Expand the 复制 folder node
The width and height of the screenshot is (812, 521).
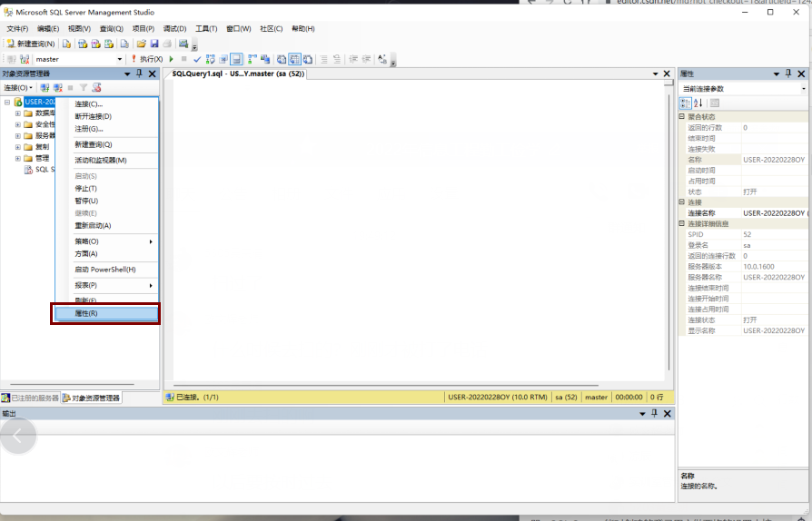[x=18, y=147]
